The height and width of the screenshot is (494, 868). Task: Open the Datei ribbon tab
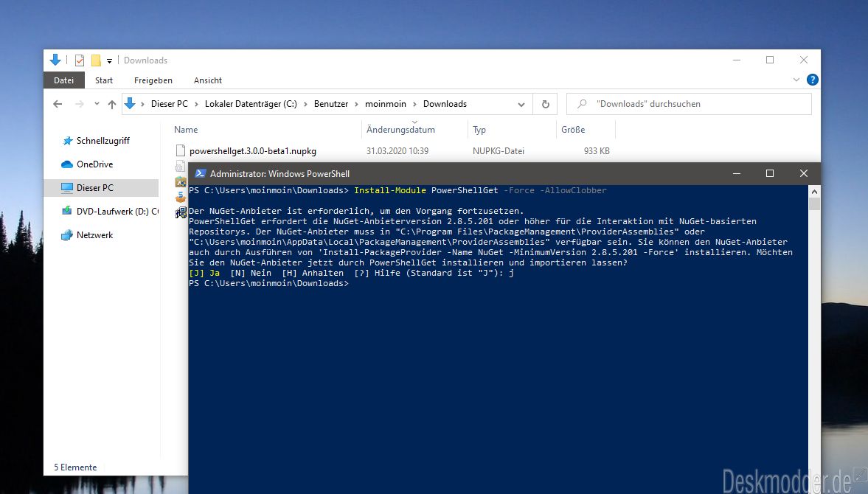(63, 80)
